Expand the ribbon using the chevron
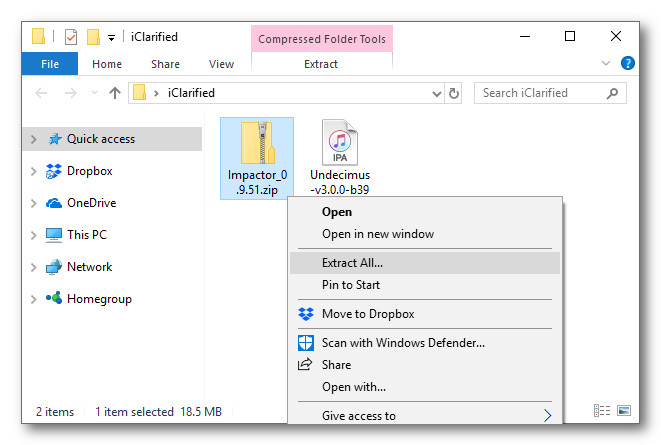661x445 pixels. (606, 63)
